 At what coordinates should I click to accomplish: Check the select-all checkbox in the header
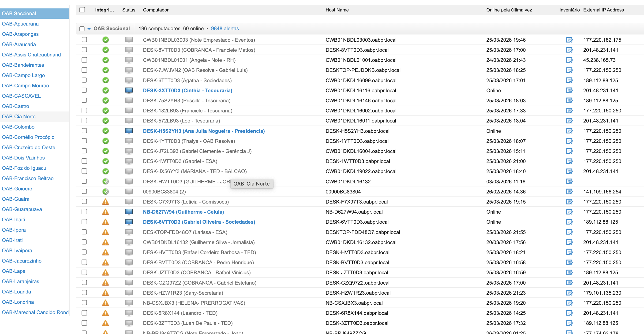coord(82,10)
